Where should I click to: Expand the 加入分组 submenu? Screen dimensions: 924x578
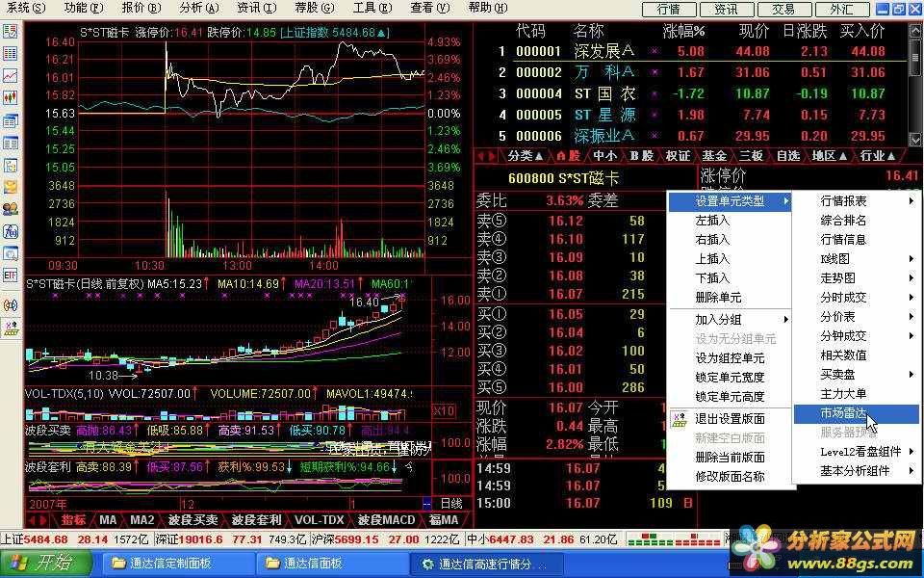730,320
